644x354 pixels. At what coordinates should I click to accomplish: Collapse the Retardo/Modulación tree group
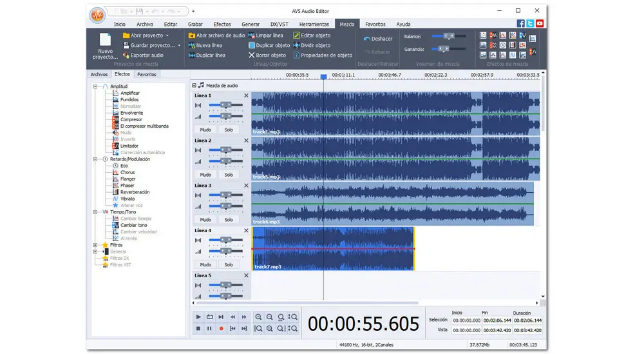click(95, 159)
